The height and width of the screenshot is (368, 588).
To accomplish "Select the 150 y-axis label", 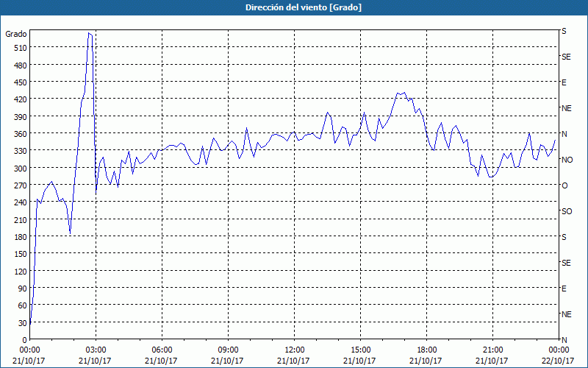I will click(21, 254).
